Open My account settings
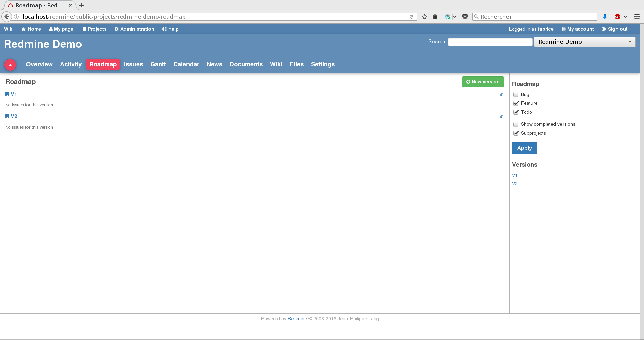 click(x=578, y=29)
